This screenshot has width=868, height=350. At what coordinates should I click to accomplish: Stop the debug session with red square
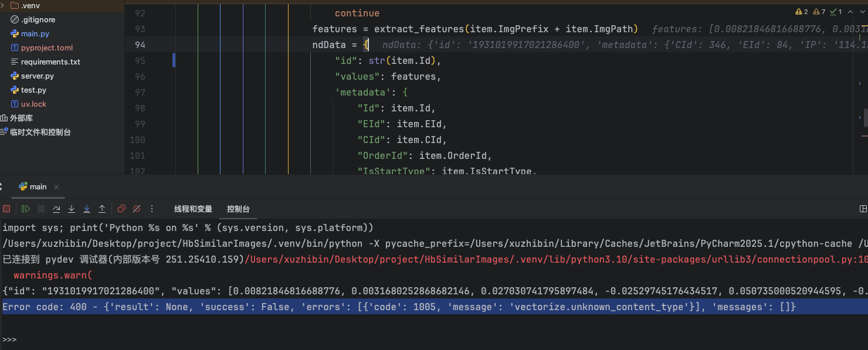pos(6,209)
